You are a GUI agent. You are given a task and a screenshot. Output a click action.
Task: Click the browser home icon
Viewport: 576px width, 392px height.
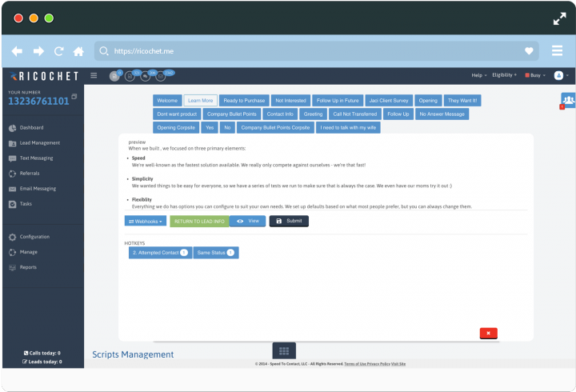click(x=78, y=51)
